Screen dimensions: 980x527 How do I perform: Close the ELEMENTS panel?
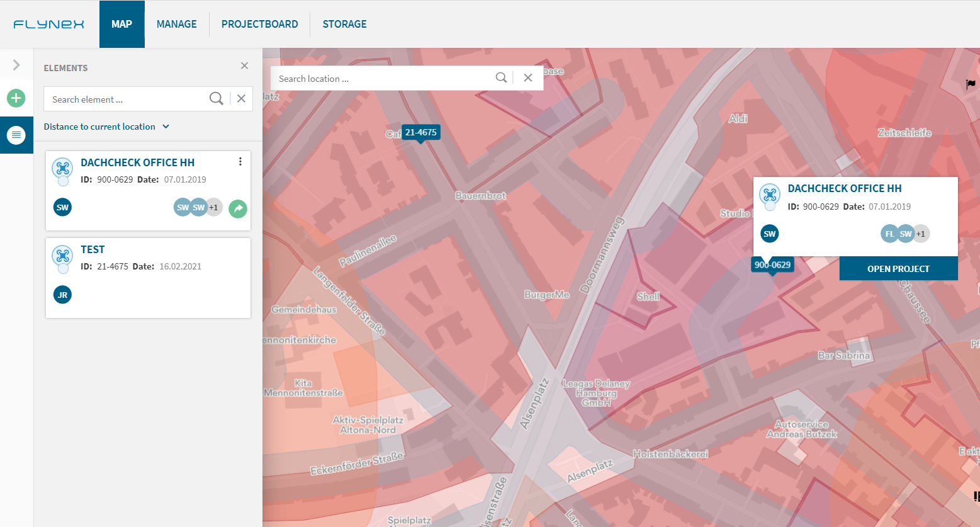coord(244,65)
